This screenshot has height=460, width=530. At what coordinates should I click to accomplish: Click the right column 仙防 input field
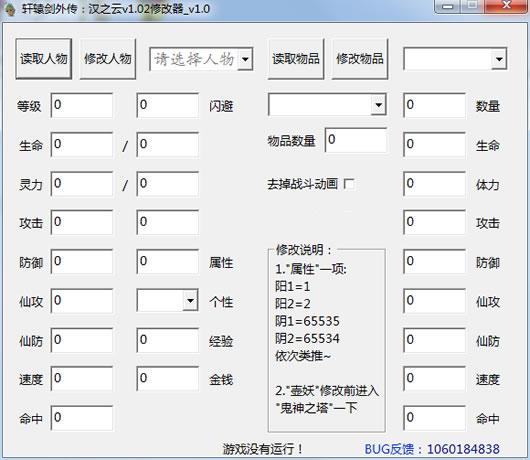pyautogui.click(x=434, y=340)
